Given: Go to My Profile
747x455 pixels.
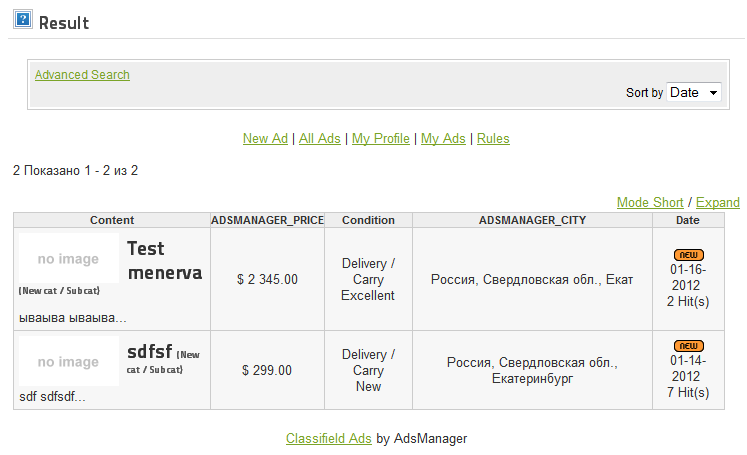Looking at the screenshot, I should tap(381, 139).
